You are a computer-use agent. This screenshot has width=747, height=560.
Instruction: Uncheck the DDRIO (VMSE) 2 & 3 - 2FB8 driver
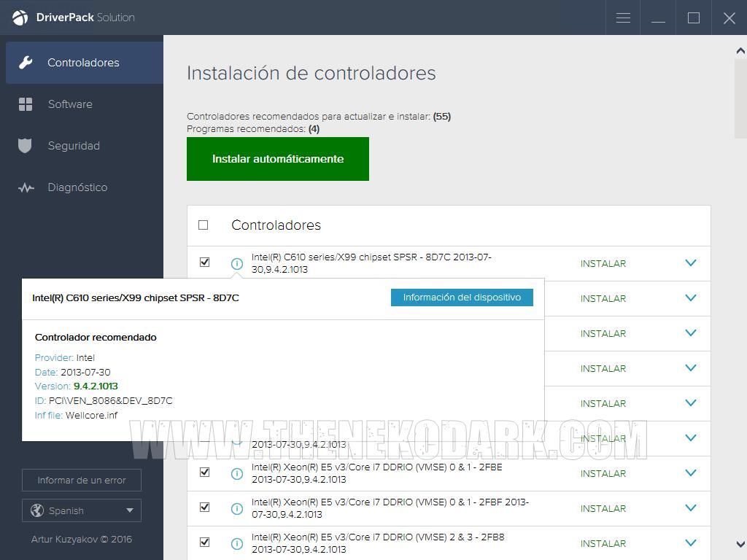click(x=205, y=542)
